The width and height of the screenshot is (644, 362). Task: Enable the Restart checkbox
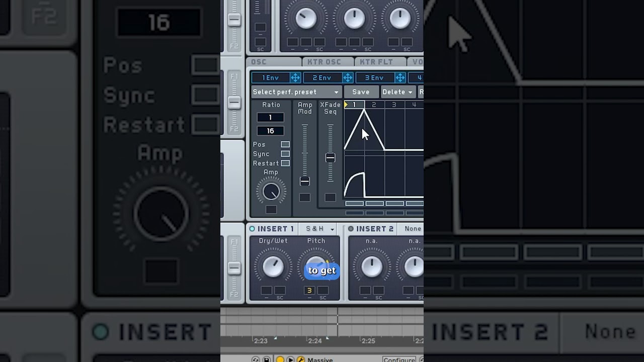pyautogui.click(x=285, y=163)
